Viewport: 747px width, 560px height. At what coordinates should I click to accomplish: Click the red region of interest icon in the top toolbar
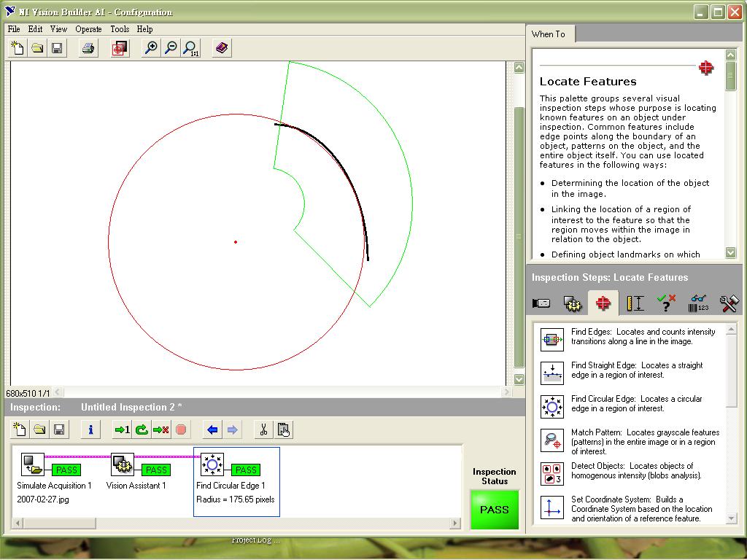(120, 48)
